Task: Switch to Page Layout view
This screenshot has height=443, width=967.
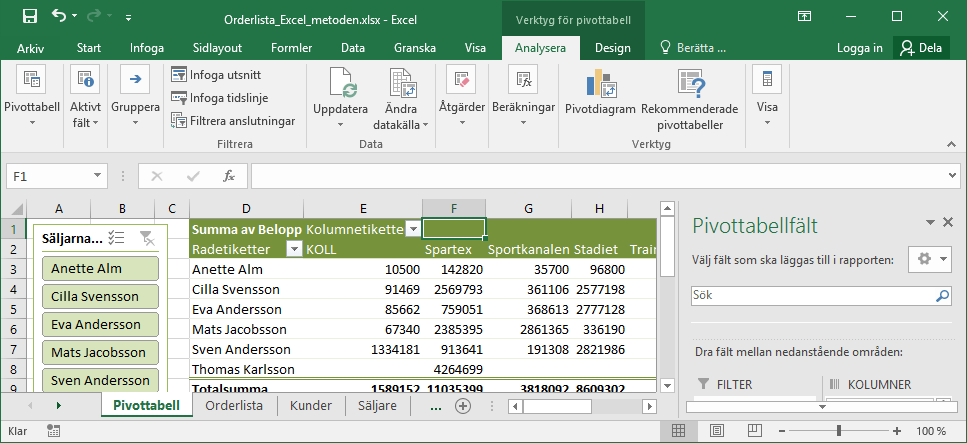Action: [717, 430]
